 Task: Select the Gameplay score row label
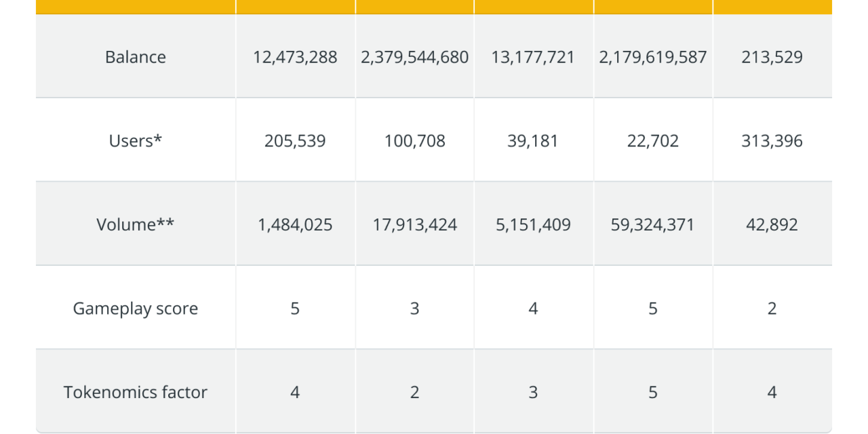point(136,309)
